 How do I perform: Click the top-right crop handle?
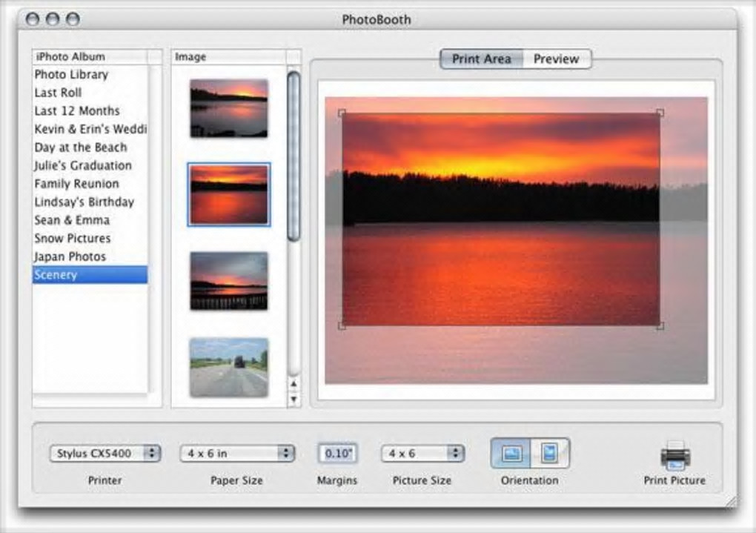point(660,113)
